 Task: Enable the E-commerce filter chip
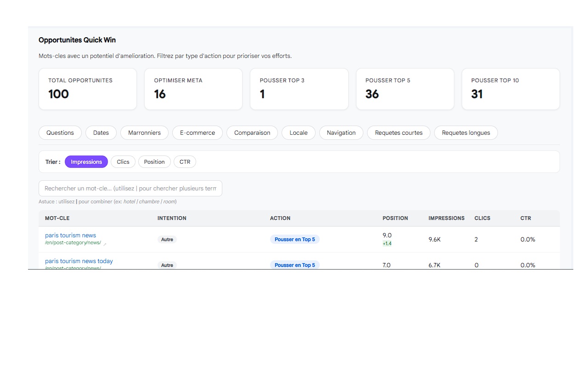(198, 132)
